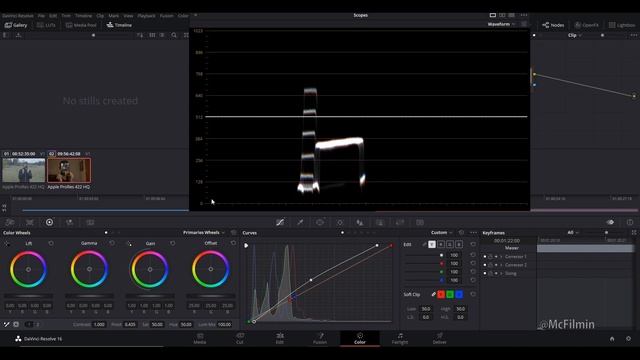
Task: Reset the Gain color wheel
Action: 173,243
